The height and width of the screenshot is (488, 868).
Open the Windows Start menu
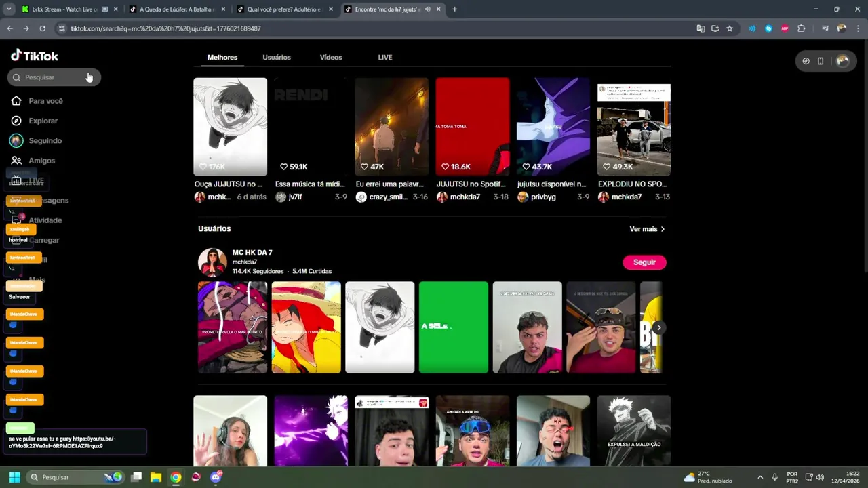(14, 477)
